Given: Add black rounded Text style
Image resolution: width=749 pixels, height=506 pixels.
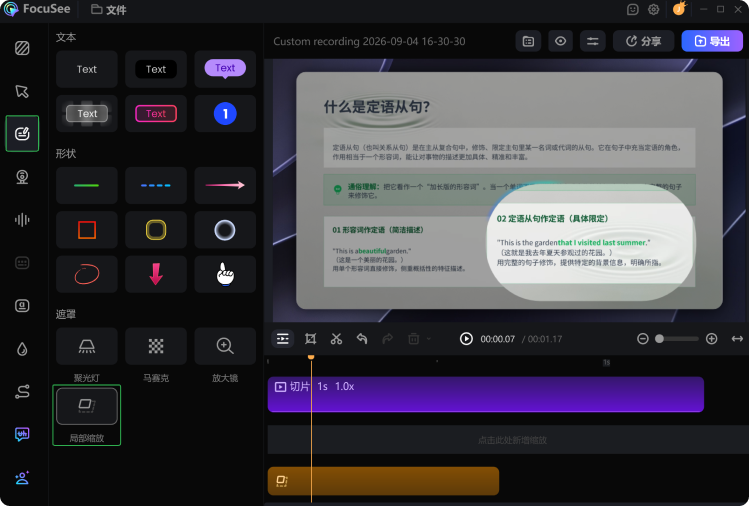Looking at the screenshot, I should [156, 69].
